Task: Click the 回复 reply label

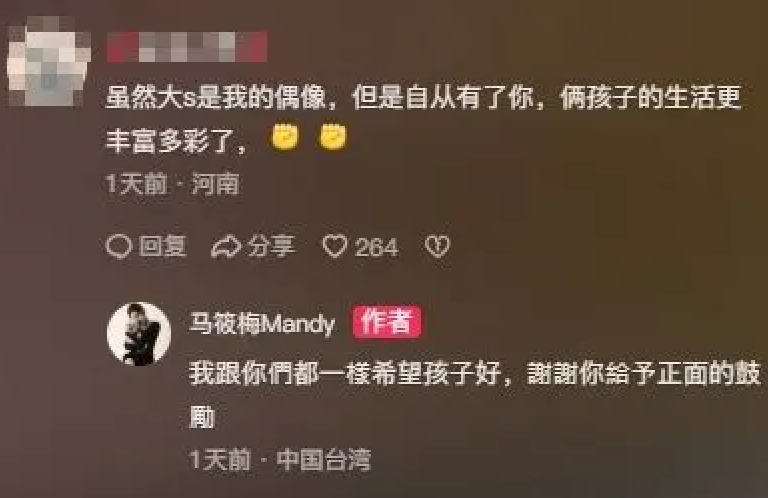Action: coord(163,246)
